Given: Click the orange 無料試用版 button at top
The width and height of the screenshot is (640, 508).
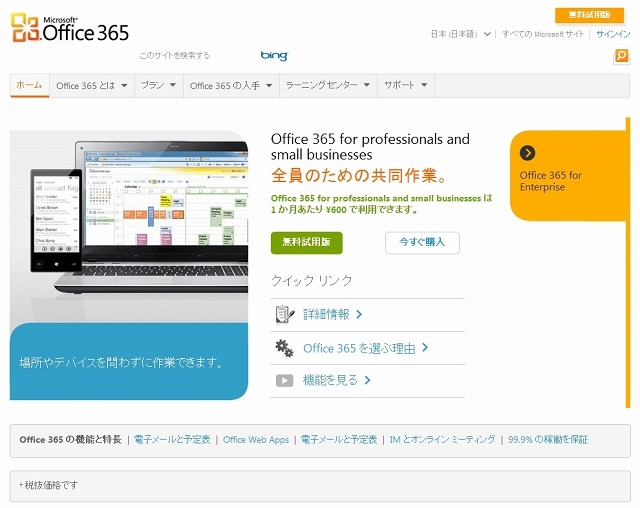Looking at the screenshot, I should pyautogui.click(x=589, y=15).
